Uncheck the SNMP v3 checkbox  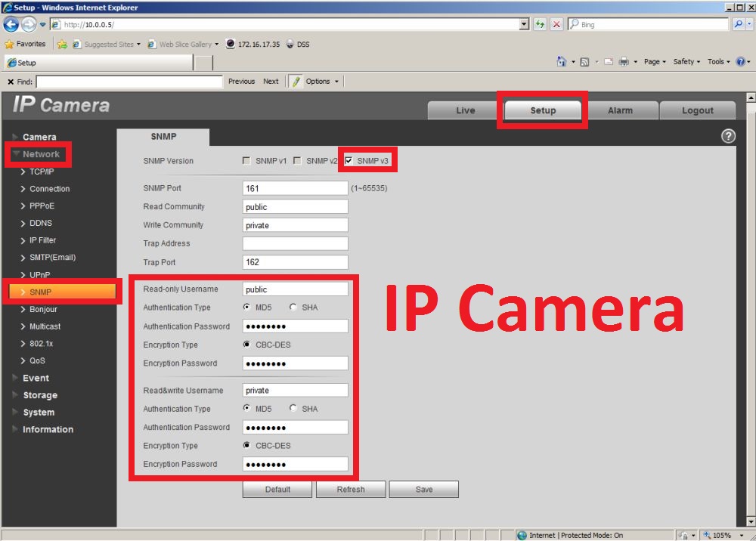click(349, 161)
